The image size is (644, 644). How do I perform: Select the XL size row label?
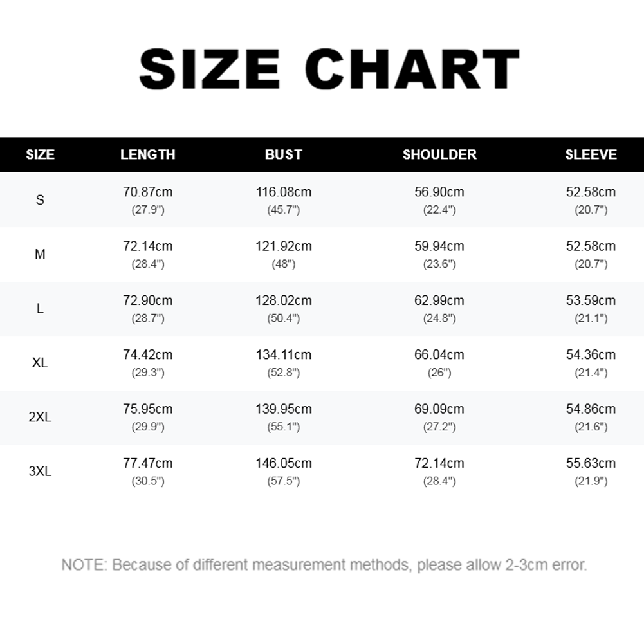pos(40,363)
